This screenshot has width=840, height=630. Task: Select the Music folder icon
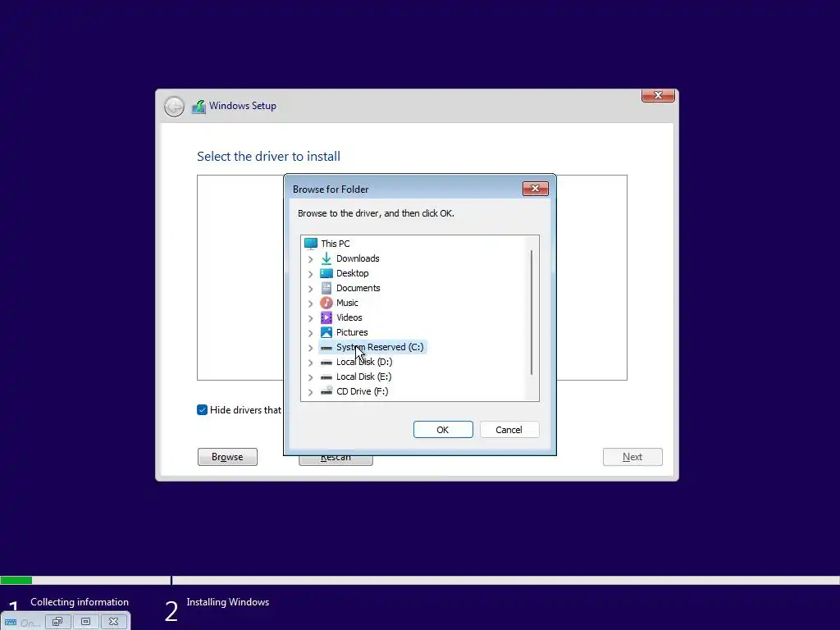click(326, 303)
